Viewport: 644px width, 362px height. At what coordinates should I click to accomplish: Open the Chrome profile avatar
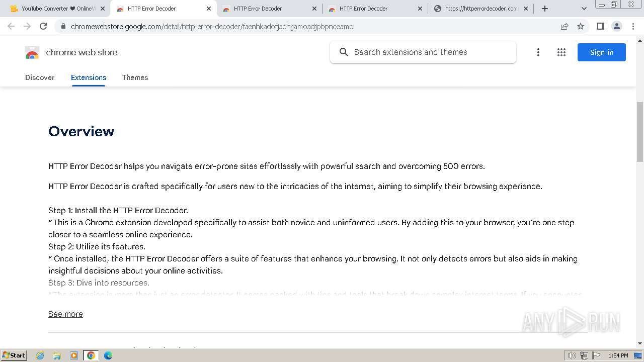pos(617,26)
